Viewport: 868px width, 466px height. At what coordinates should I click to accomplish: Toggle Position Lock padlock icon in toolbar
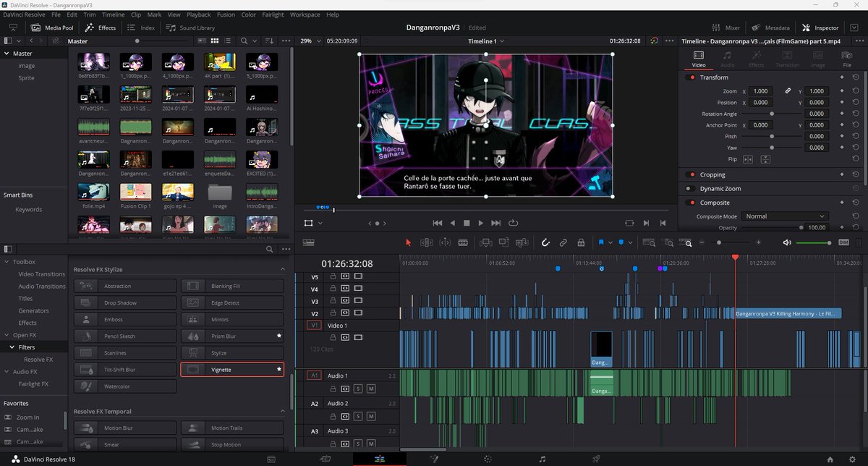581,242
